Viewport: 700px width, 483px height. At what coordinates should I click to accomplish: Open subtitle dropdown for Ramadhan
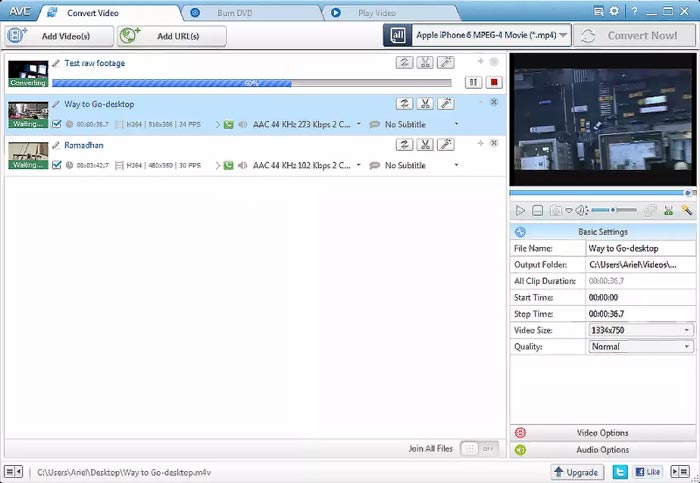[x=456, y=165]
